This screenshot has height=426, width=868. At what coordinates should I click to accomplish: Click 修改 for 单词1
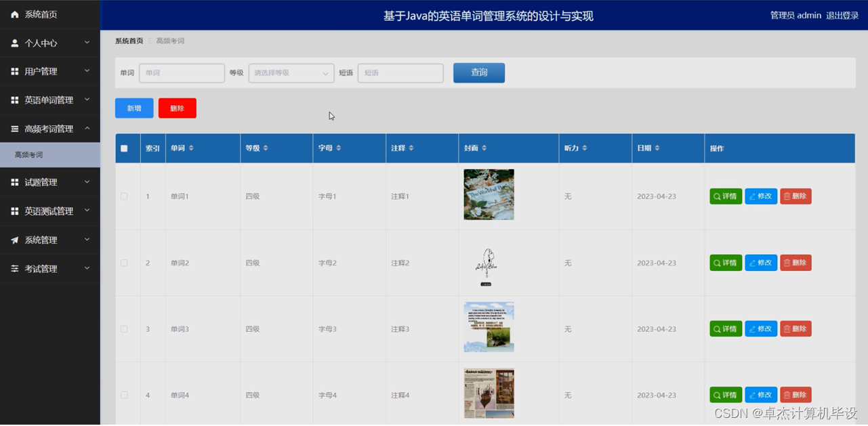pos(761,196)
